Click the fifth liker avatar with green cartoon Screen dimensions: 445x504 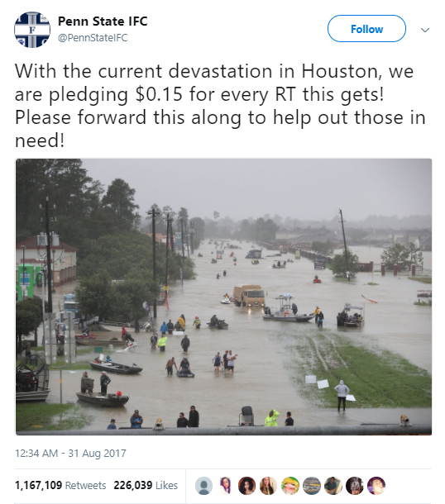pos(289,485)
